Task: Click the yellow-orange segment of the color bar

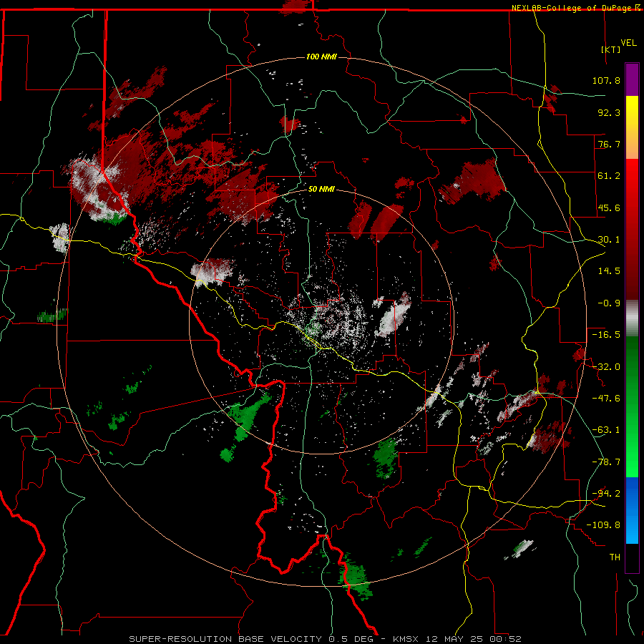Action: [x=632, y=127]
